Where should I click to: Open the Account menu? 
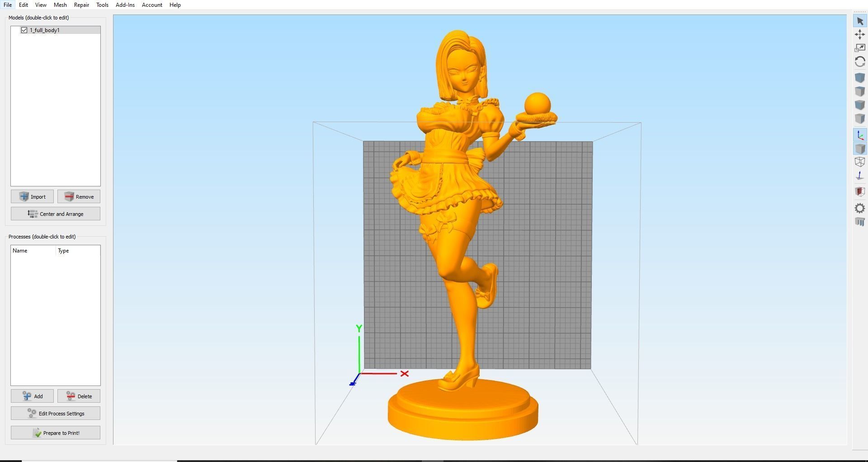[x=152, y=5]
